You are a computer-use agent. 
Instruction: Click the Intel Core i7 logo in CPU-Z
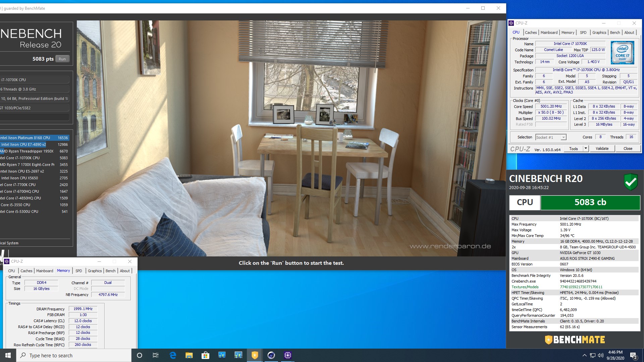point(622,53)
